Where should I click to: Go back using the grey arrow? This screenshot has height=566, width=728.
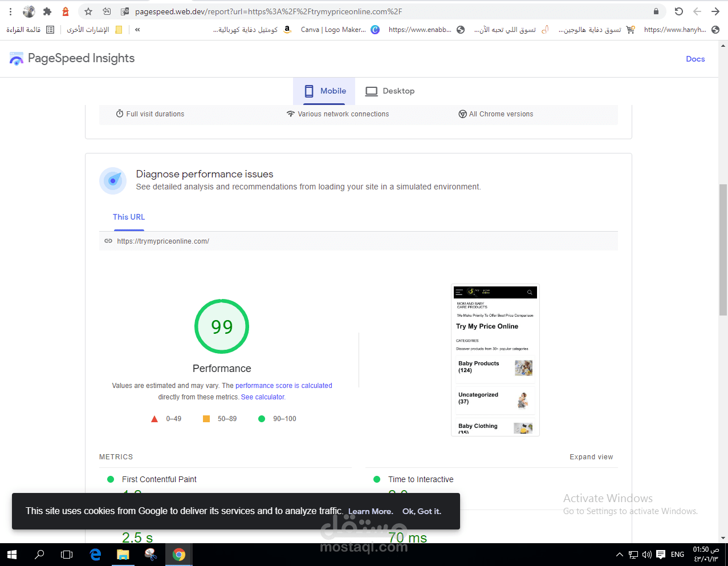[x=697, y=11]
